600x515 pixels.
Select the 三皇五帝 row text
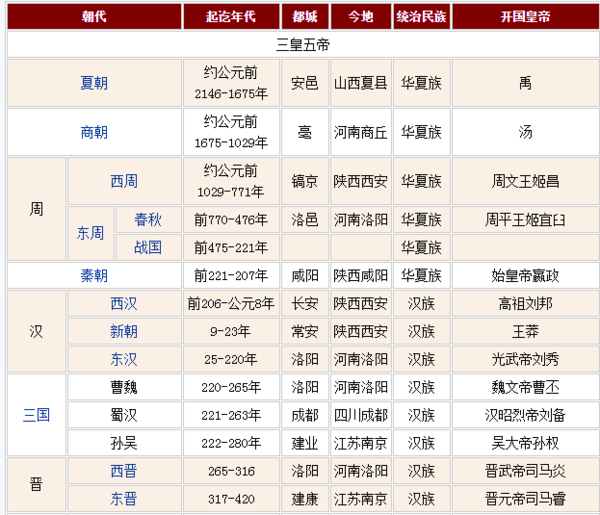tap(303, 45)
